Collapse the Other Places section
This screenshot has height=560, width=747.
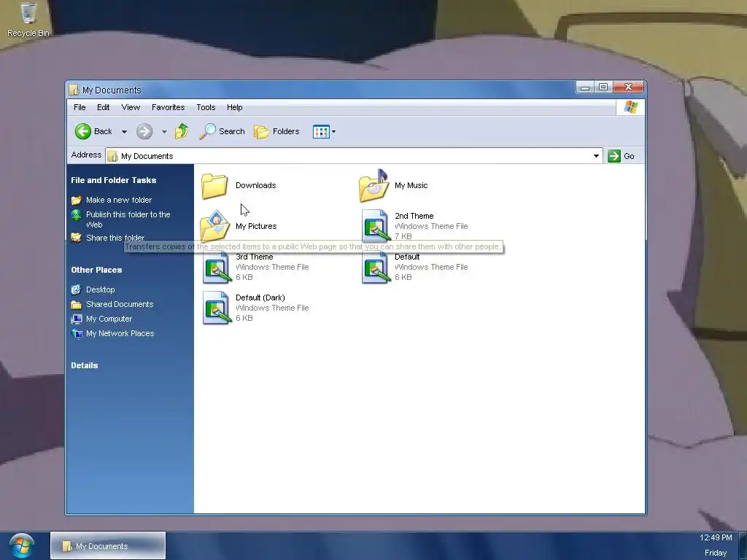tap(97, 270)
